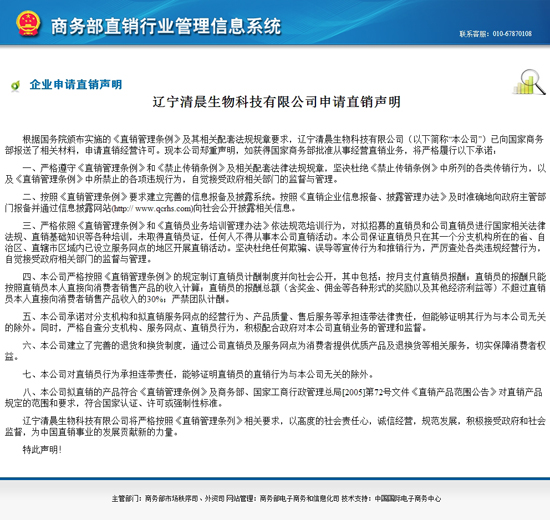Click clause 八 referencing [2005]第72号文件

(274, 398)
